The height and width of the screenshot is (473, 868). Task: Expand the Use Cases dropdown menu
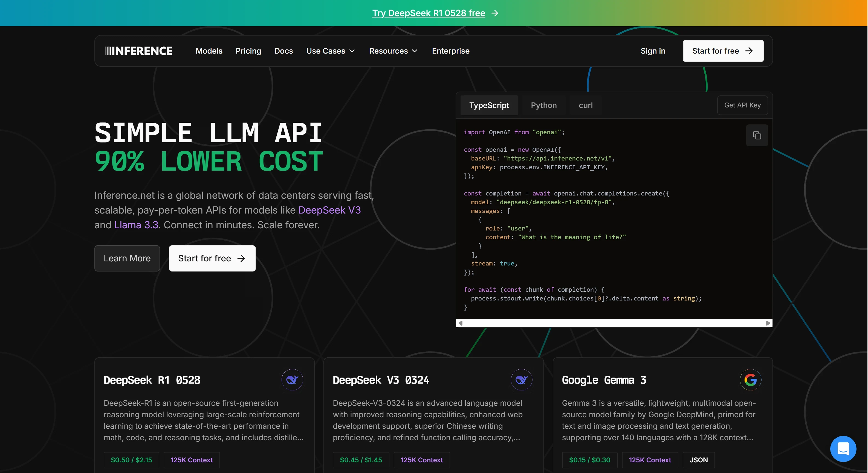coord(331,51)
